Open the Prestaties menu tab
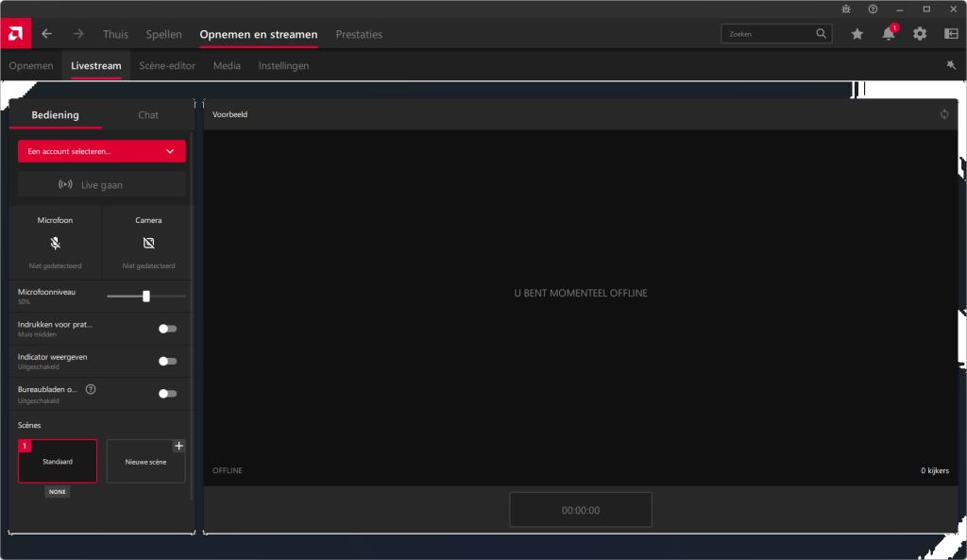 click(x=359, y=34)
